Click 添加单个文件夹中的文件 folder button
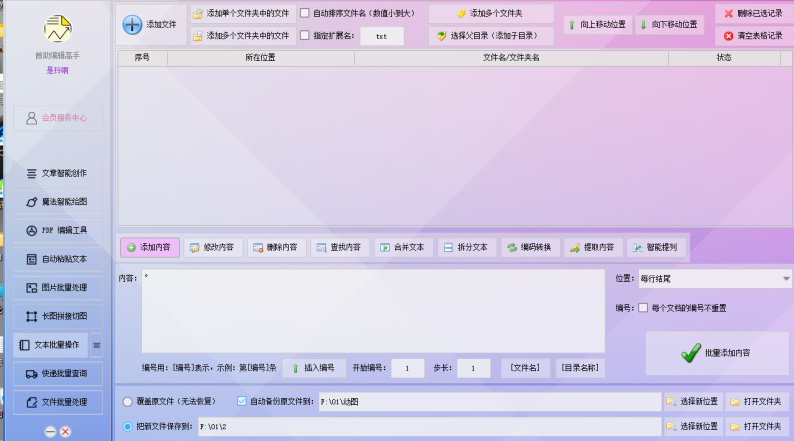This screenshot has height=441, width=794. pos(243,13)
